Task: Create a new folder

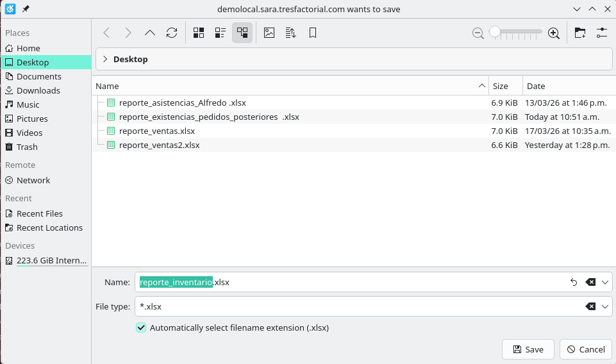Action: pos(579,33)
